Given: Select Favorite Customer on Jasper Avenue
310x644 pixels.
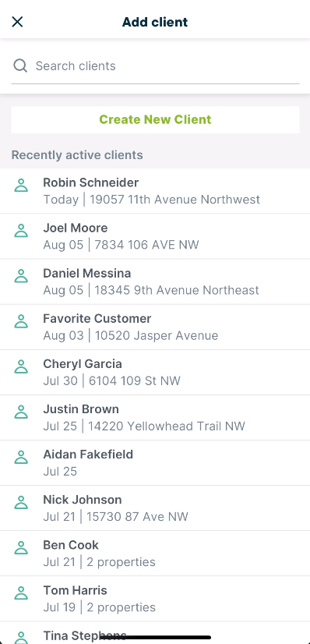Looking at the screenshot, I should tap(155, 327).
